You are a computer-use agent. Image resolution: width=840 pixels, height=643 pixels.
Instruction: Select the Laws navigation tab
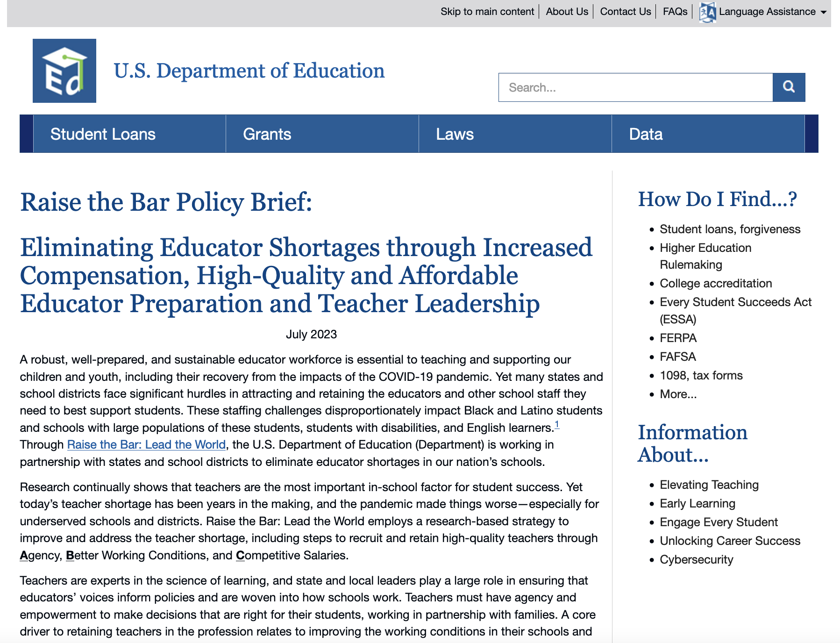point(455,134)
